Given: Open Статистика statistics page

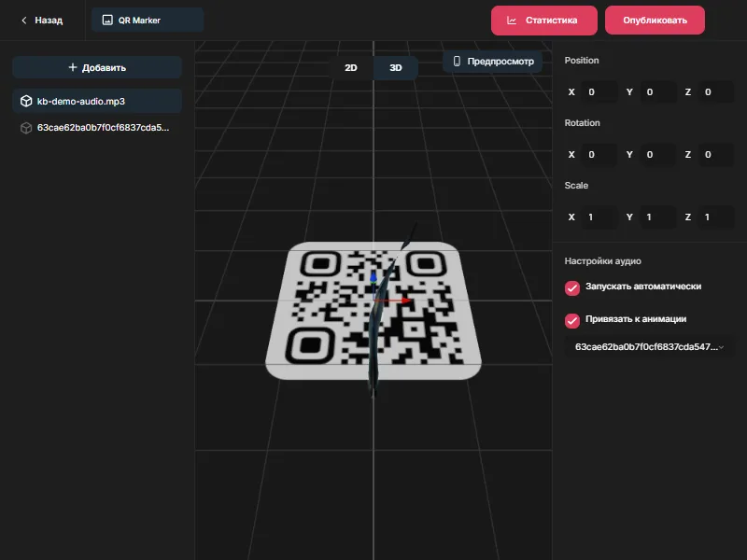Looking at the screenshot, I should [x=544, y=21].
